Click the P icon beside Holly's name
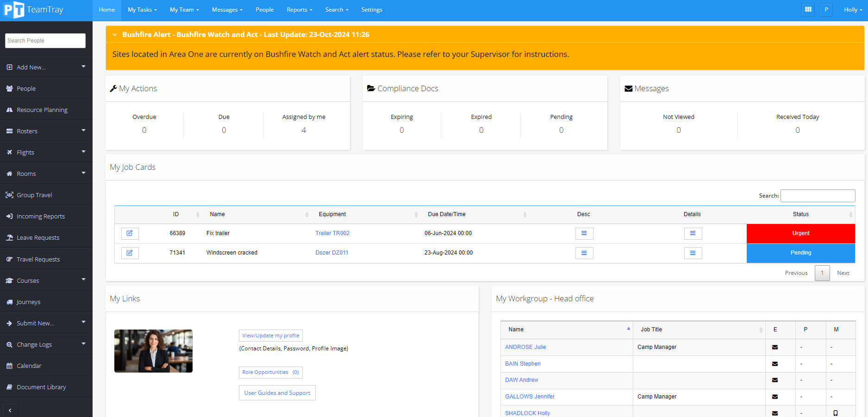 826,9
